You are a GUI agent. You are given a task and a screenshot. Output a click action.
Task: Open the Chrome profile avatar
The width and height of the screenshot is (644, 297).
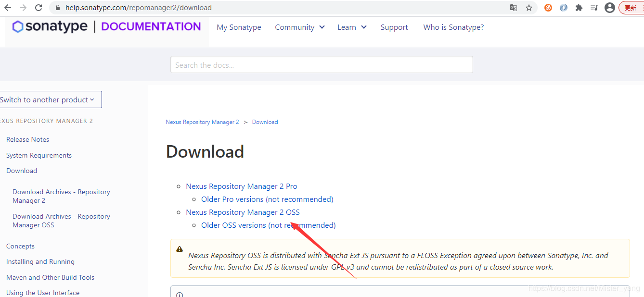610,8
